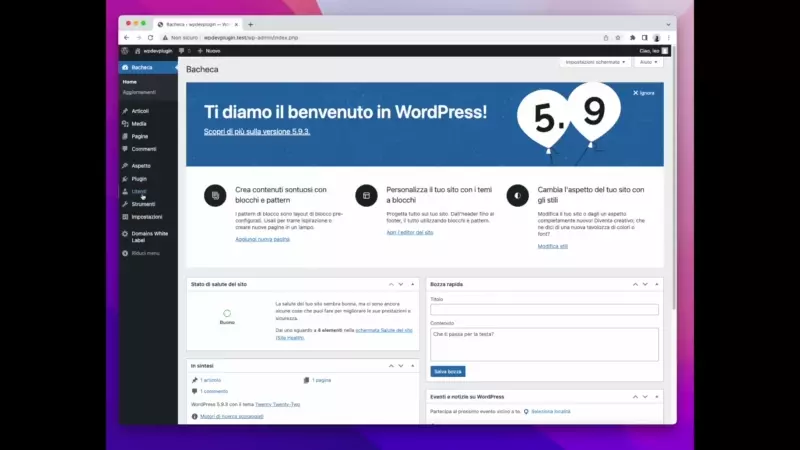Image resolution: width=800 pixels, height=450 pixels.
Task: Go forward with browser forward arrow
Action: coord(138,38)
